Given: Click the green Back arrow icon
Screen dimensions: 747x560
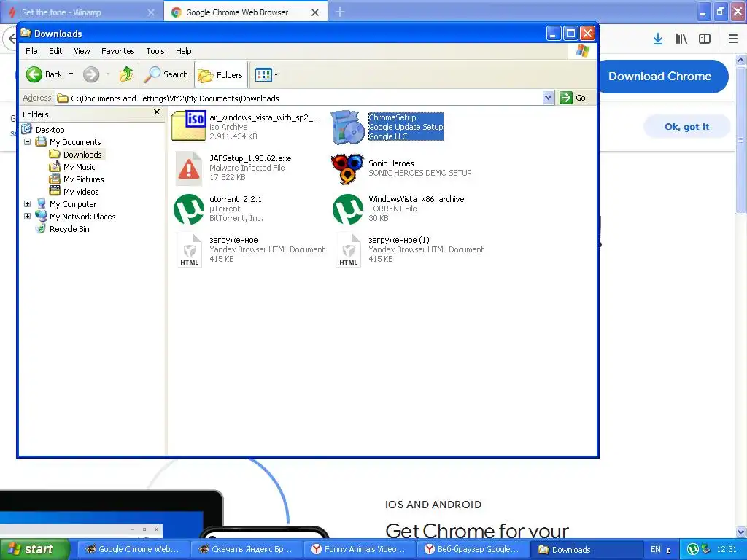Looking at the screenshot, I should [34, 74].
